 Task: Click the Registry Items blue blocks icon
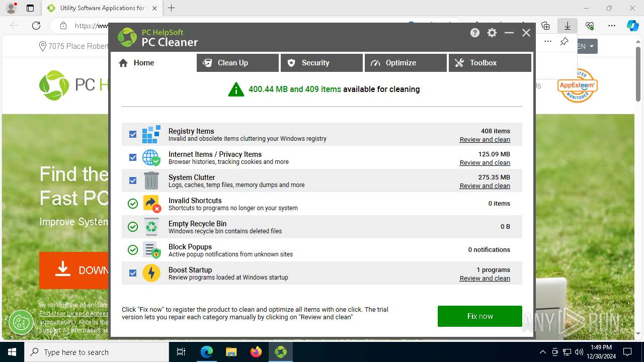pyautogui.click(x=151, y=134)
